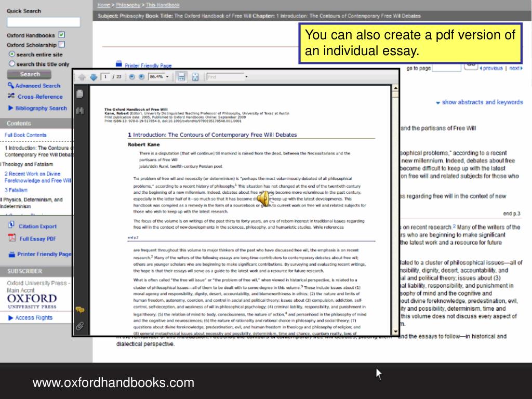Image resolution: width=532 pixels, height=399 pixels.
Task: Click the Oxford University Press logo
Action: coord(32,301)
